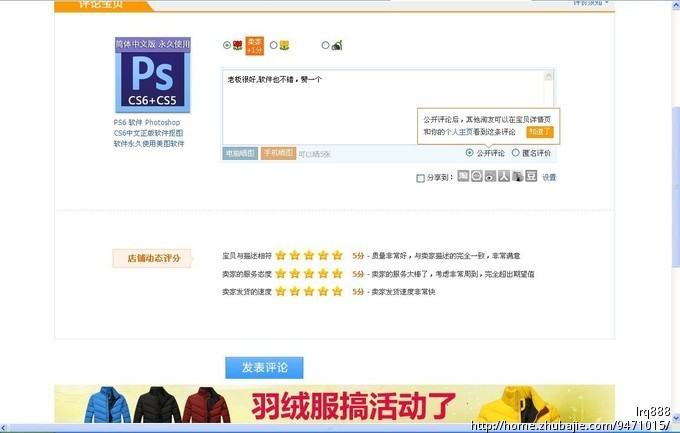Share to Sina Weibo icon
This screenshot has height=433, width=680.
(x=490, y=176)
